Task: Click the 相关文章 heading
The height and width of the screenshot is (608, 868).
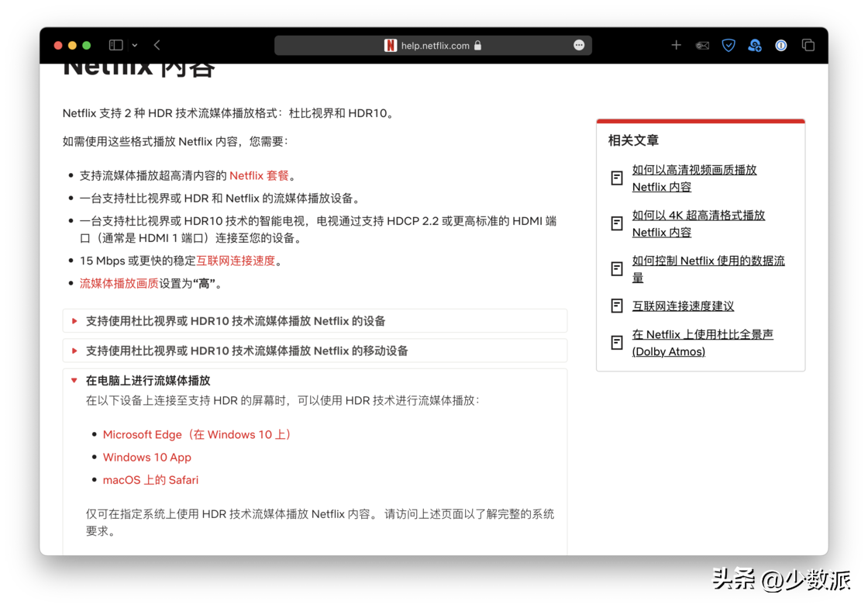Action: 633,140
